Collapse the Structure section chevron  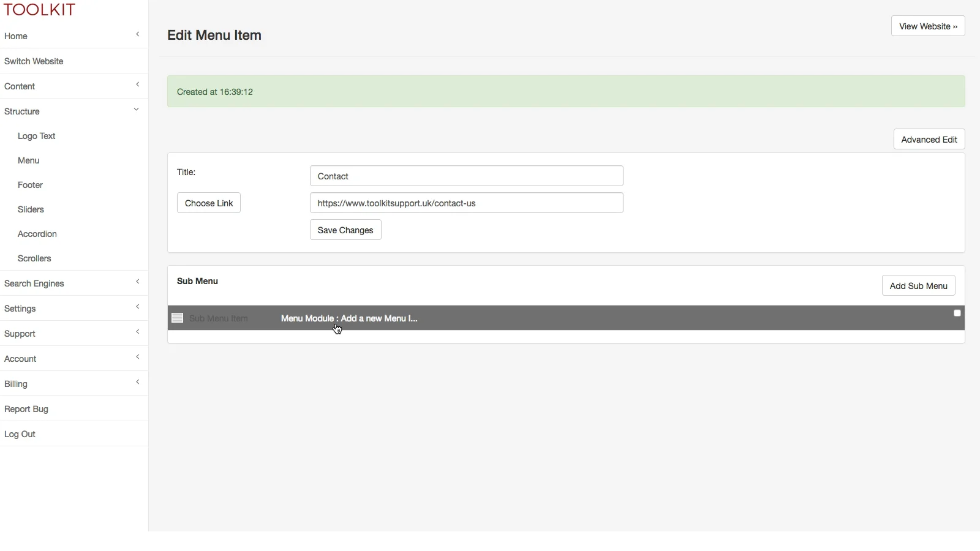136,110
